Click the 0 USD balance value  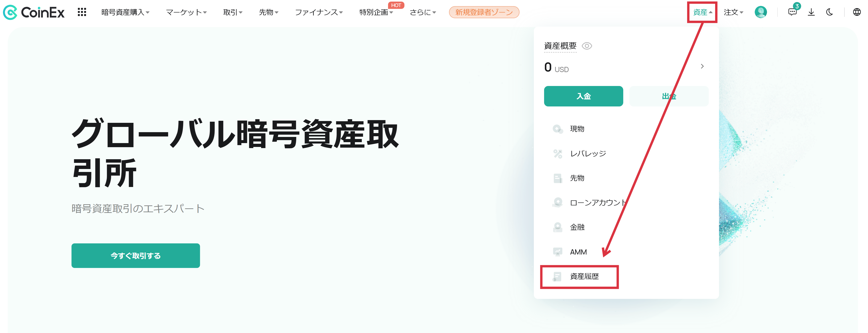pyautogui.click(x=556, y=68)
